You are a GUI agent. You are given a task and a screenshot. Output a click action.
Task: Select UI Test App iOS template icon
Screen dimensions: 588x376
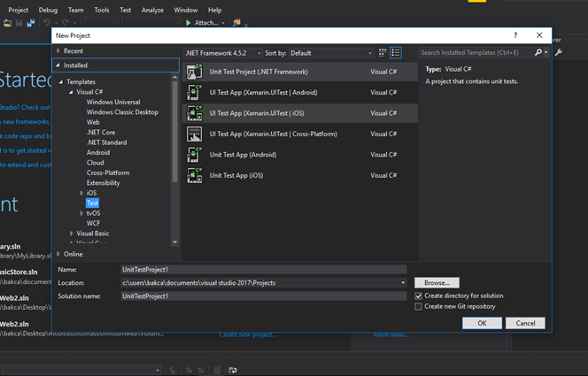tap(194, 113)
